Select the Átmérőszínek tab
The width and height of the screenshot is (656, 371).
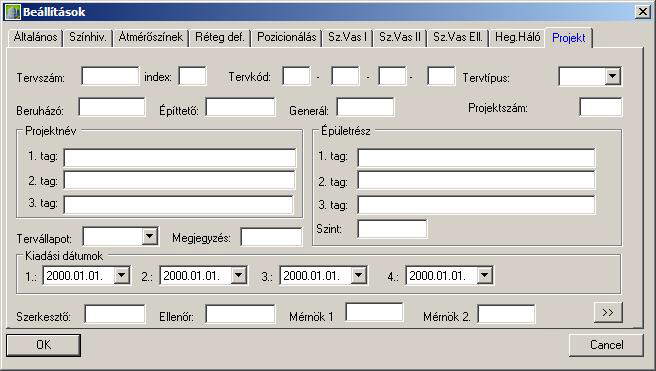(x=150, y=37)
